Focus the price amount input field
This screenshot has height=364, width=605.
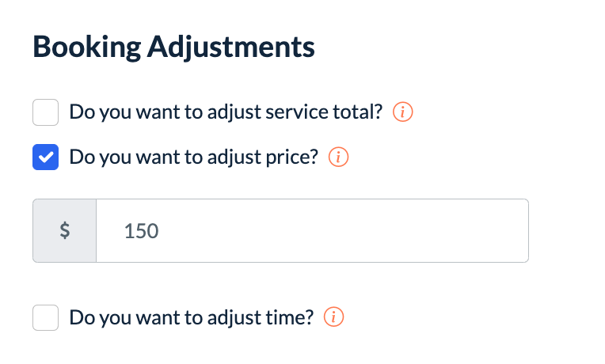312,230
